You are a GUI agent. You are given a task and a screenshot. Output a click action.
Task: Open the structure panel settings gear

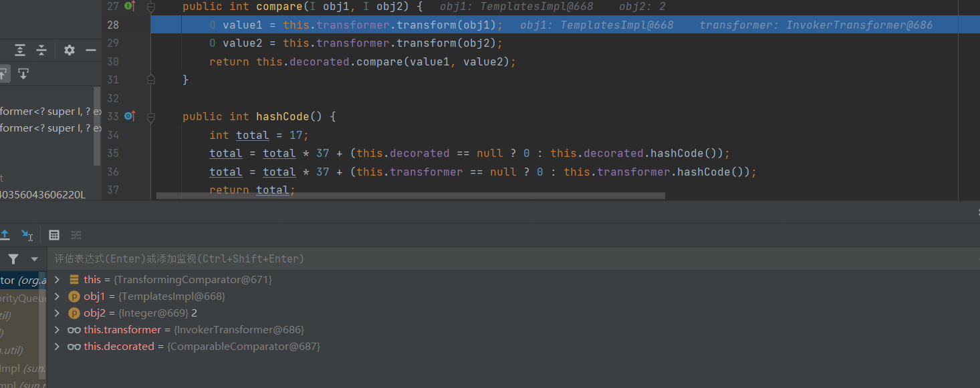click(x=70, y=50)
